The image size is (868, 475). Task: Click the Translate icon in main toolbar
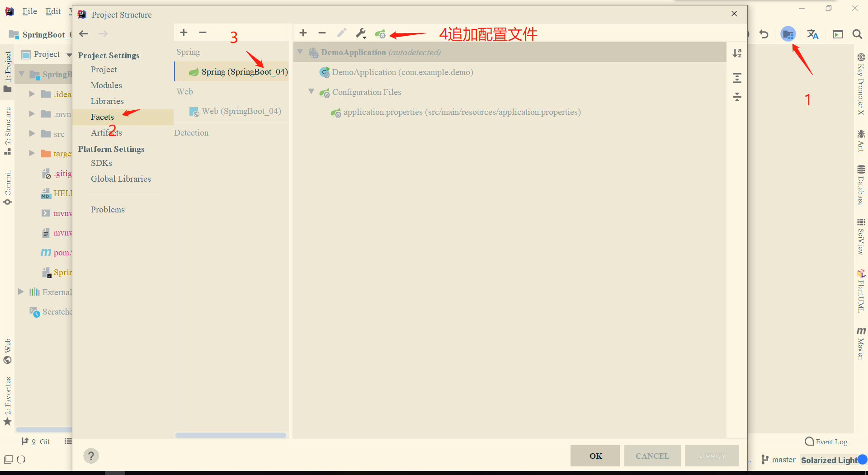812,34
